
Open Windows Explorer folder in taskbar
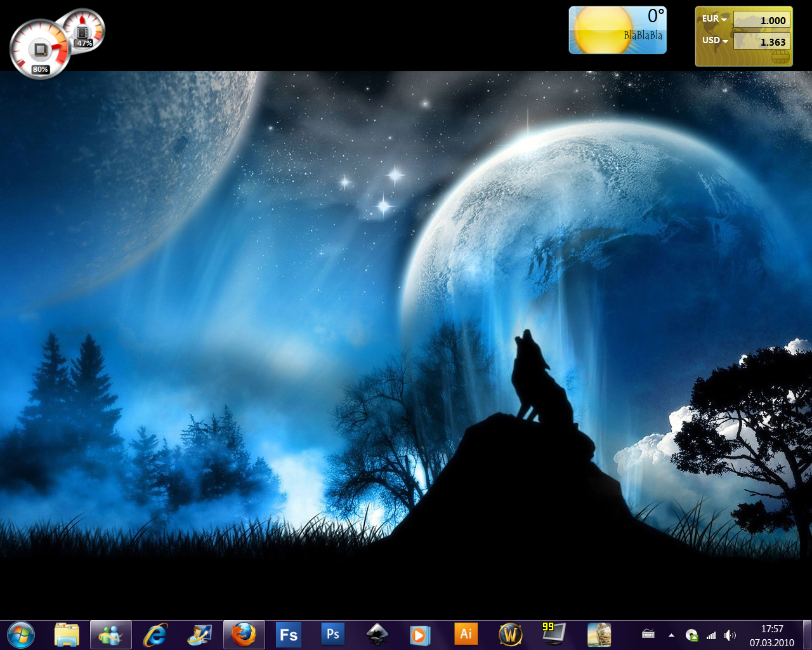coord(67,635)
